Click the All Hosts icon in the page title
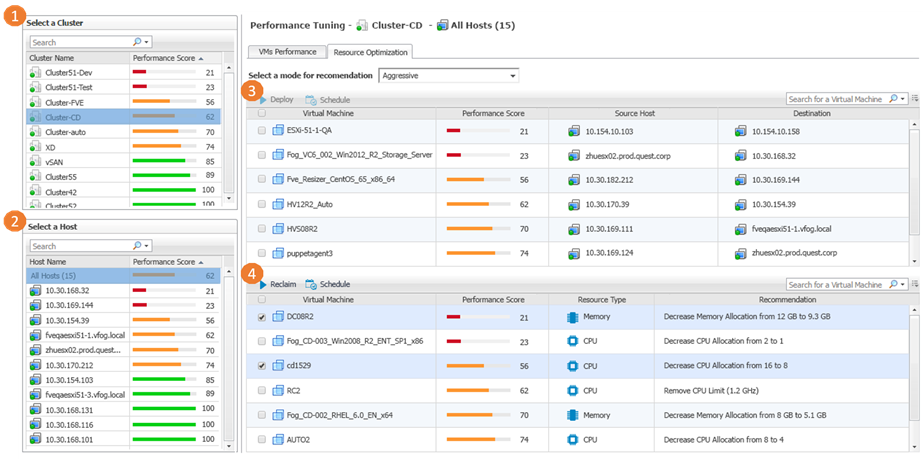This screenshot has height=459, width=923. tap(442, 26)
